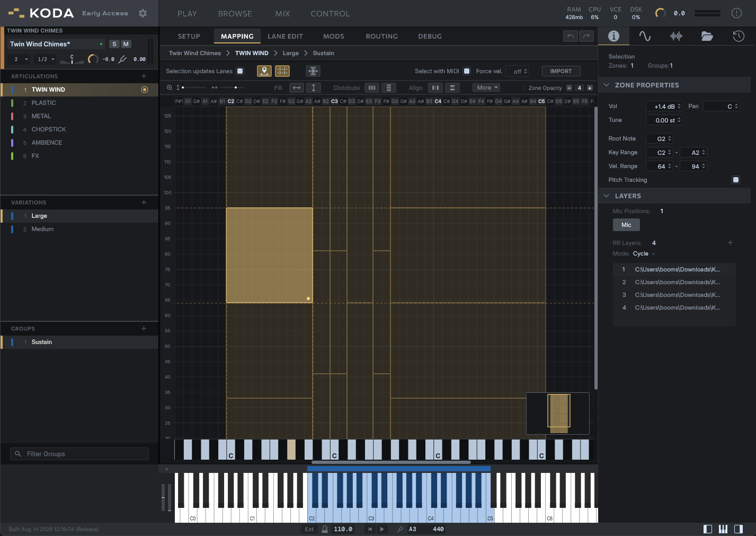The width and height of the screenshot is (756, 536).
Task: Open the 1/2 output dropdown
Action: tap(46, 59)
